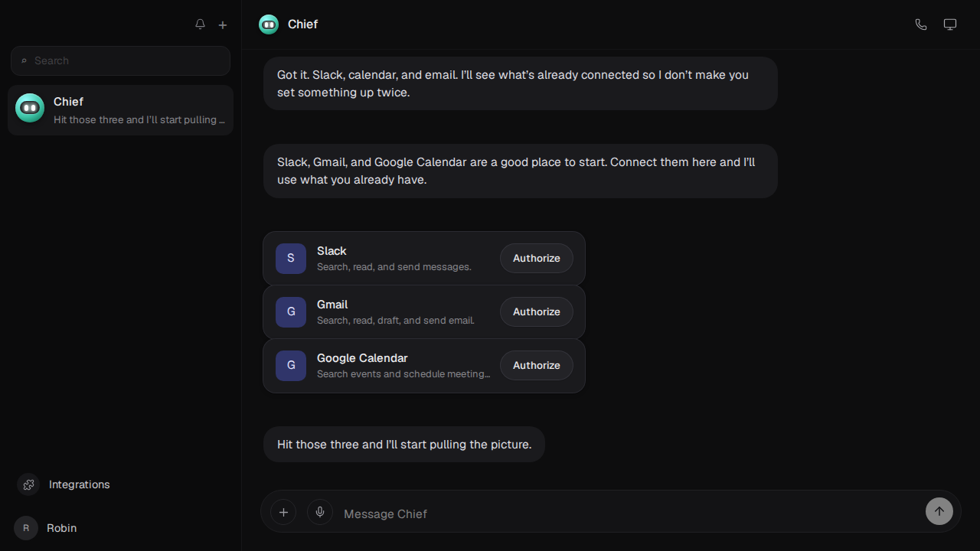Activate the microphone voice input icon

point(320,512)
